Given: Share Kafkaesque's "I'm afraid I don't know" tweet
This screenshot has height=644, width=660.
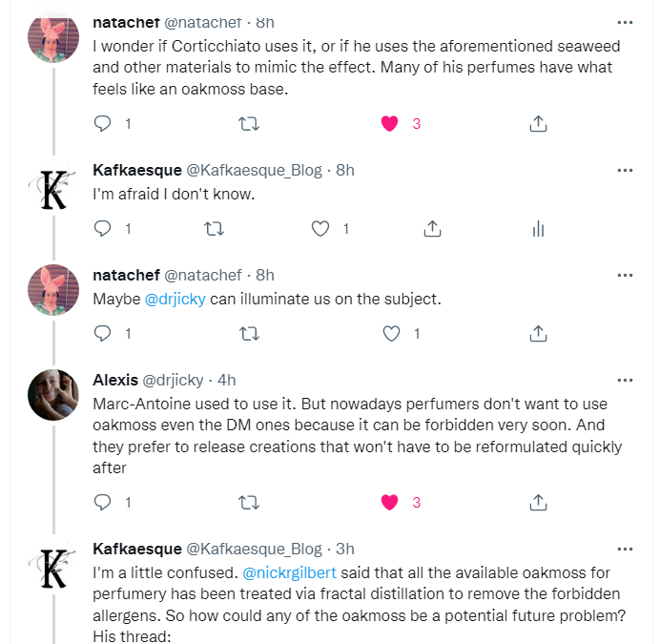Looking at the screenshot, I should tap(431, 229).
